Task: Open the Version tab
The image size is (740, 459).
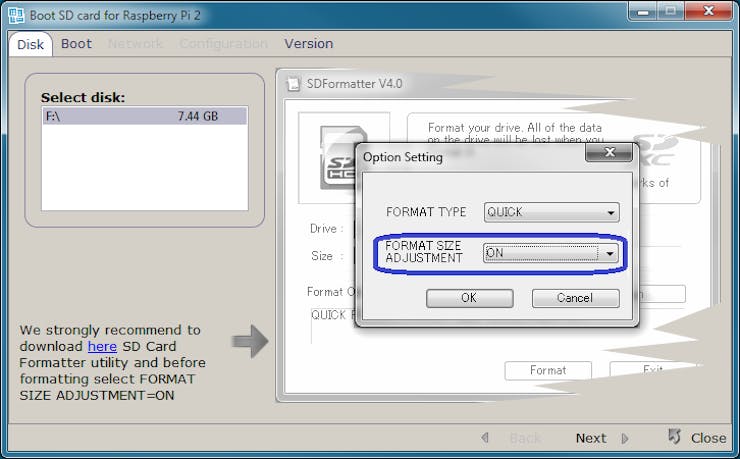Action: tap(309, 44)
